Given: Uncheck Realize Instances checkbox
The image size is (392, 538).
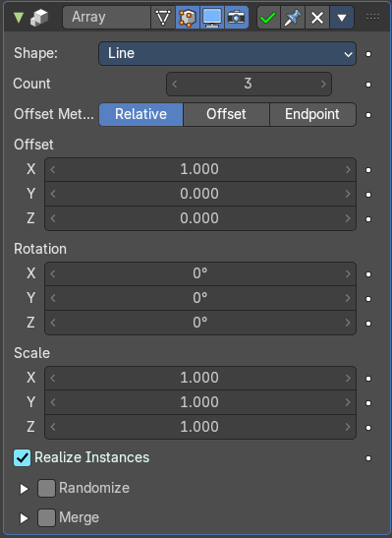Looking at the screenshot, I should point(23,458).
